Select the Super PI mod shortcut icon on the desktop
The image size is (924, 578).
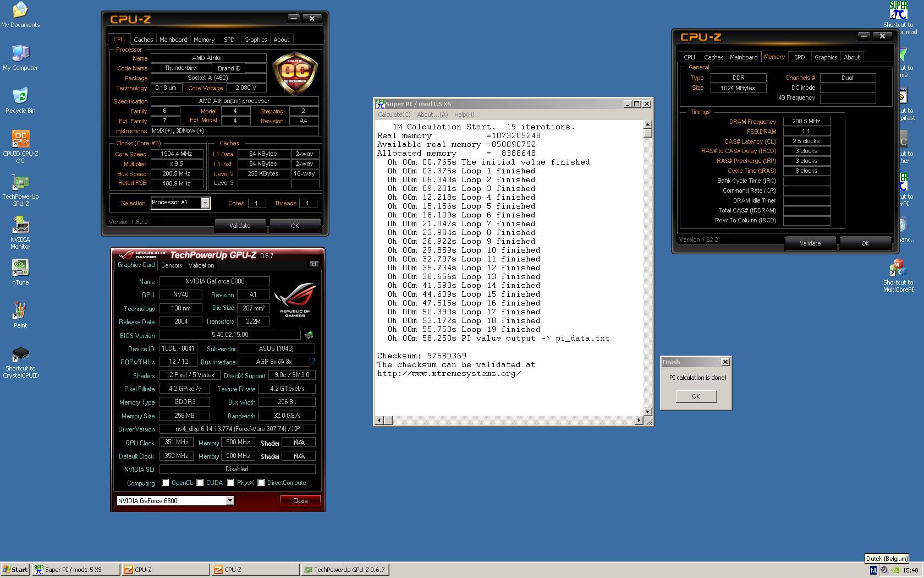[898, 18]
